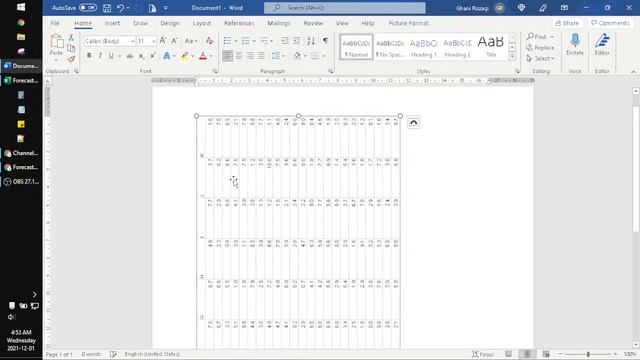Select Align Right

(250, 56)
